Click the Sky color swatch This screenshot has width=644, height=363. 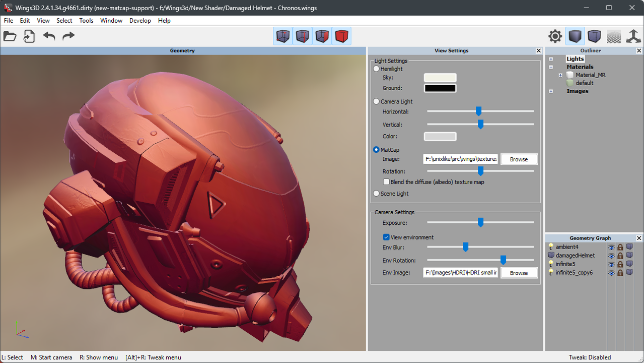(440, 78)
